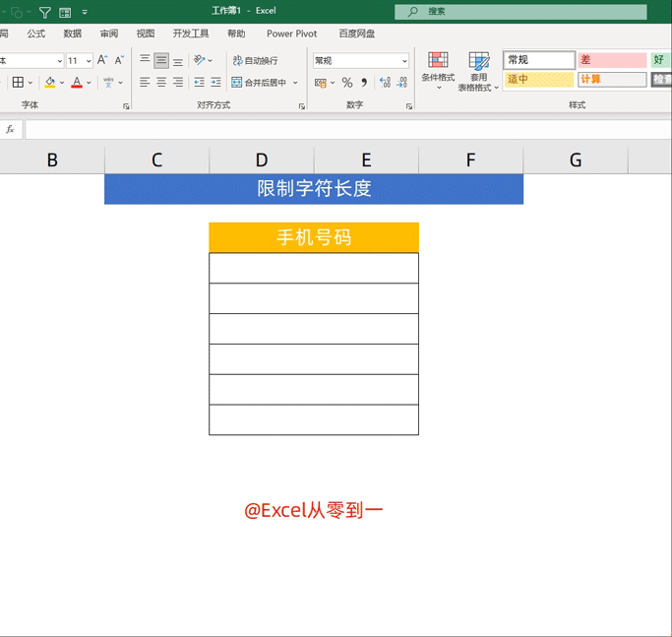The width and height of the screenshot is (672, 637).
Task: Click the decrease indent icon
Action: (x=200, y=82)
